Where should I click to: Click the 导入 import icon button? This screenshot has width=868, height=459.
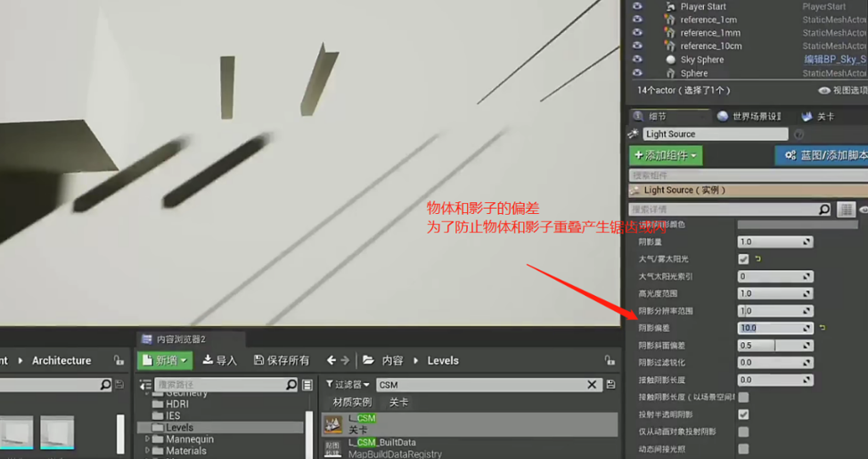(x=219, y=360)
